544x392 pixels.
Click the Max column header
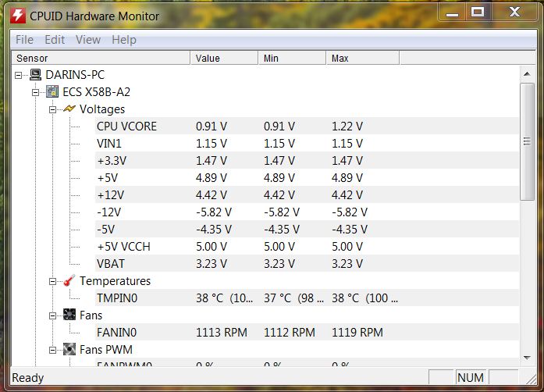coord(363,58)
